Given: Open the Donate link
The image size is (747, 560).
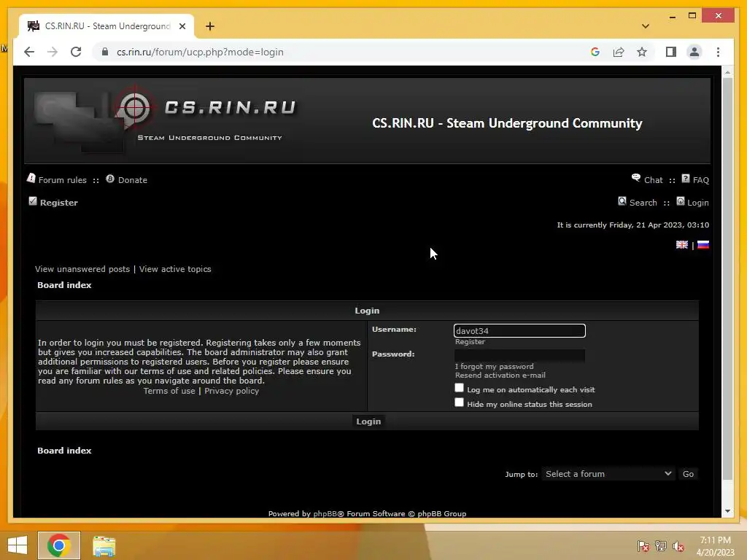Looking at the screenshot, I should pyautogui.click(x=133, y=180).
